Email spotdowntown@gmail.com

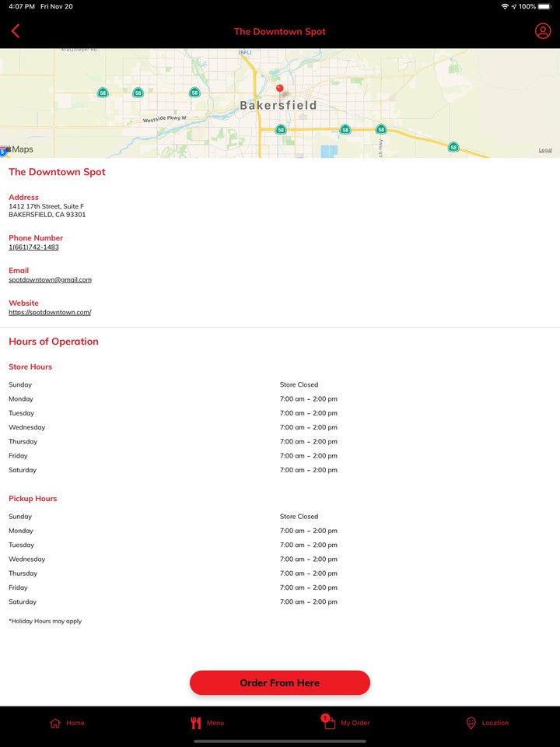point(50,280)
